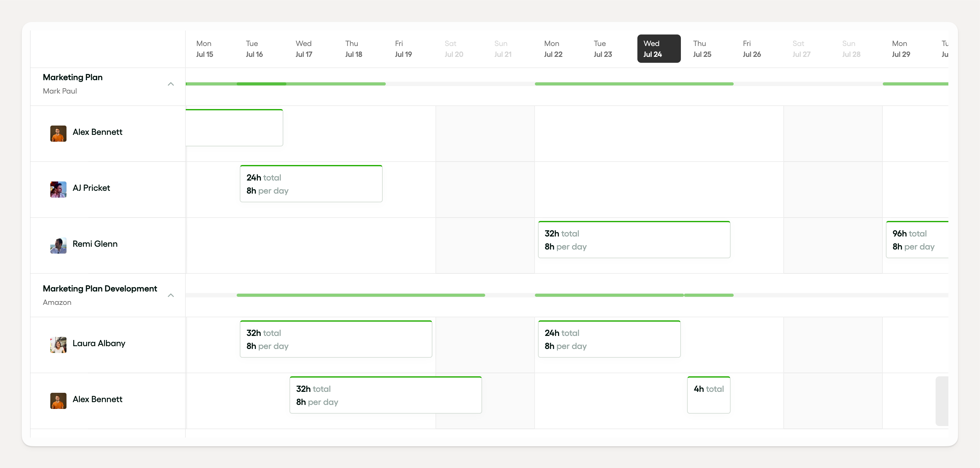Collapse the Marketing Plan project group
This screenshot has height=468, width=980.
coord(171,84)
